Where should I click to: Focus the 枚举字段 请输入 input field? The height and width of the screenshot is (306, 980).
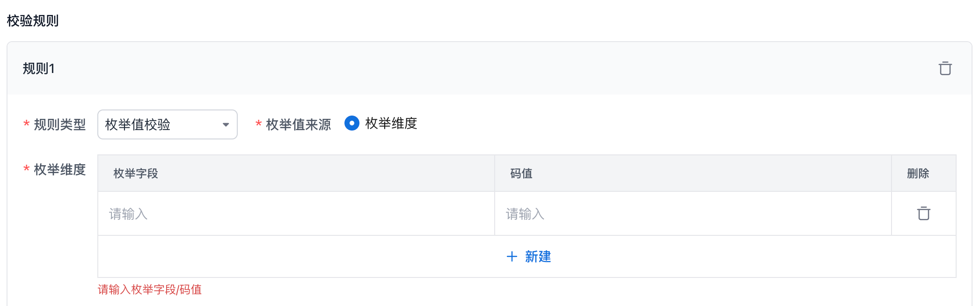296,214
